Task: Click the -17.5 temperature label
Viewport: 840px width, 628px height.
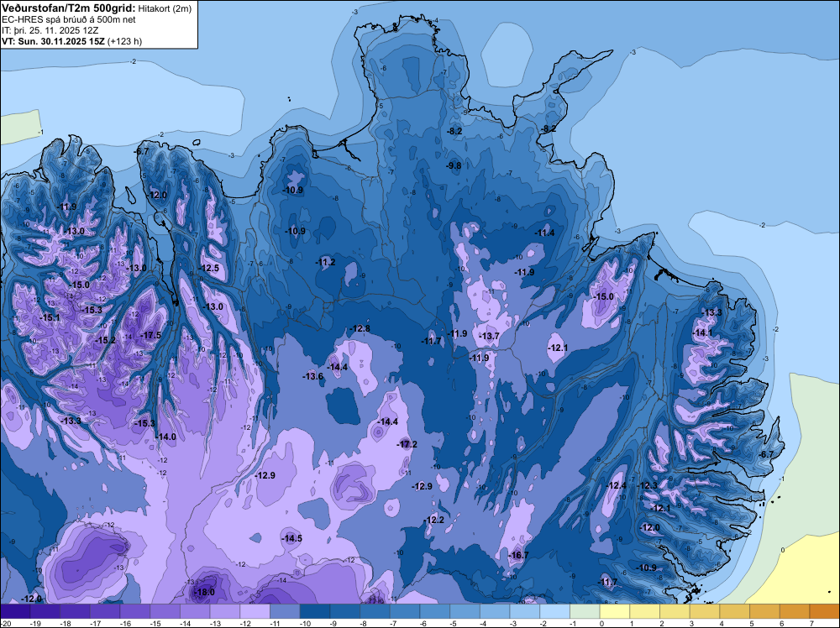Action: tap(151, 335)
